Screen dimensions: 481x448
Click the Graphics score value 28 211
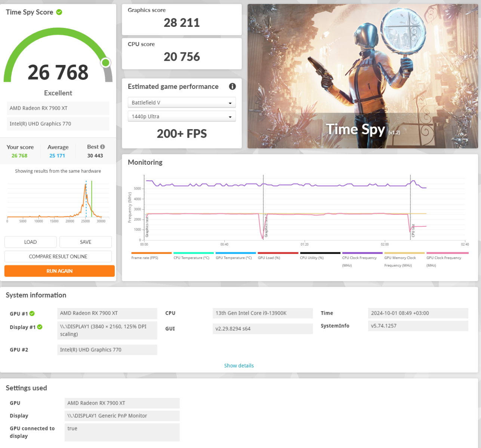tap(182, 23)
